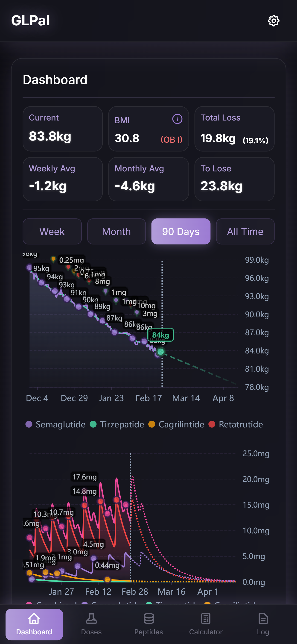Tap the Dashboard home icon
Screen dimensions: 297x644
34,619
